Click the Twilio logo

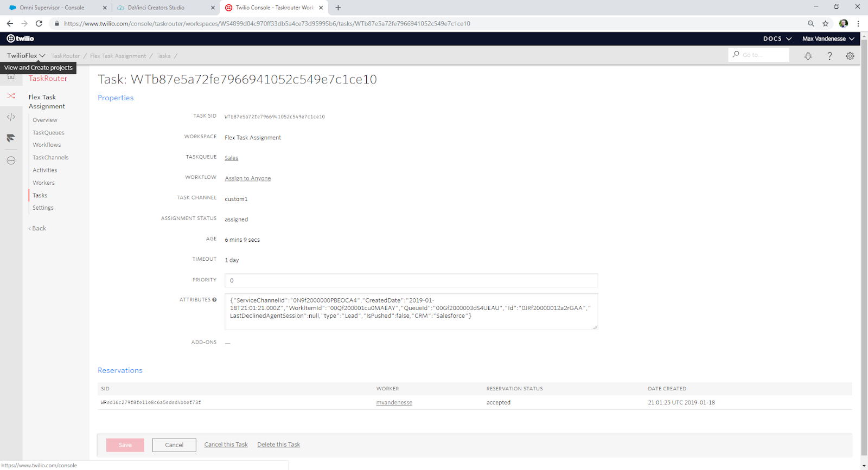coord(21,38)
